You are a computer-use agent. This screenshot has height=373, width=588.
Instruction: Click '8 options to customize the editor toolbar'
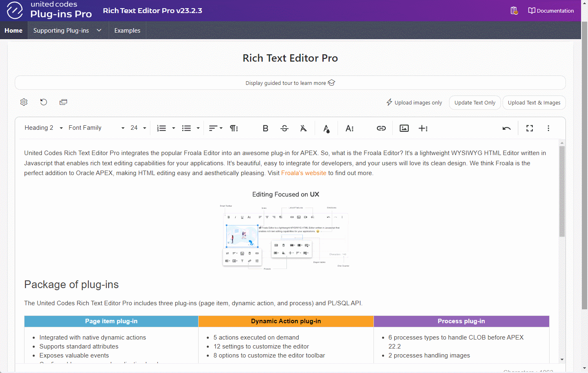click(x=269, y=355)
